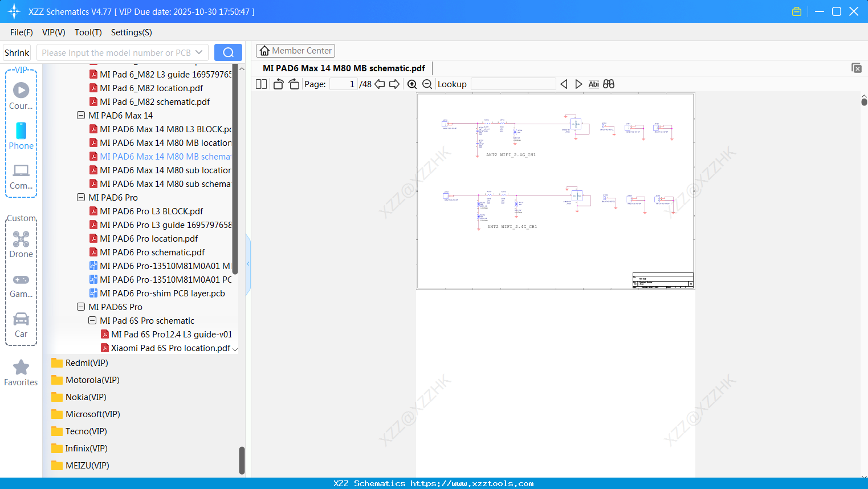Click the Shrink button

click(17, 52)
